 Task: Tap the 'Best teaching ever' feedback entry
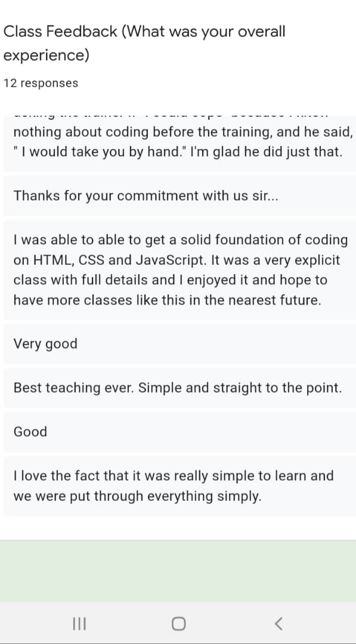point(177,388)
